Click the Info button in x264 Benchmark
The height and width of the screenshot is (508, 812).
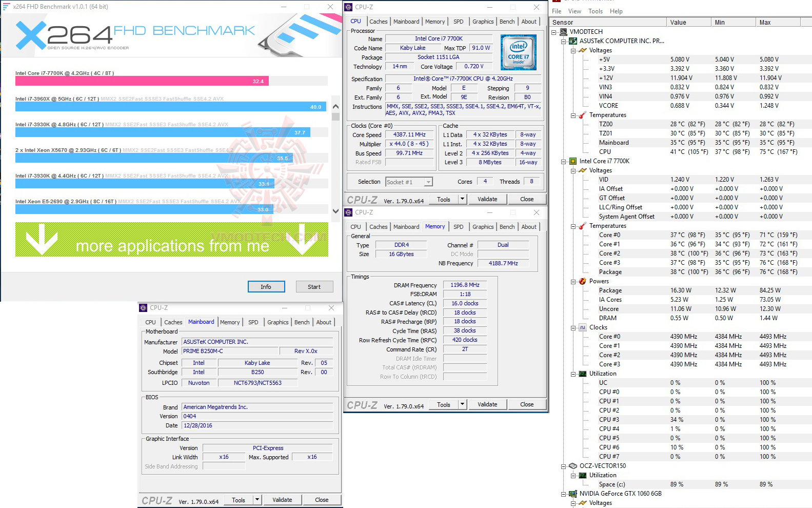[x=266, y=287]
